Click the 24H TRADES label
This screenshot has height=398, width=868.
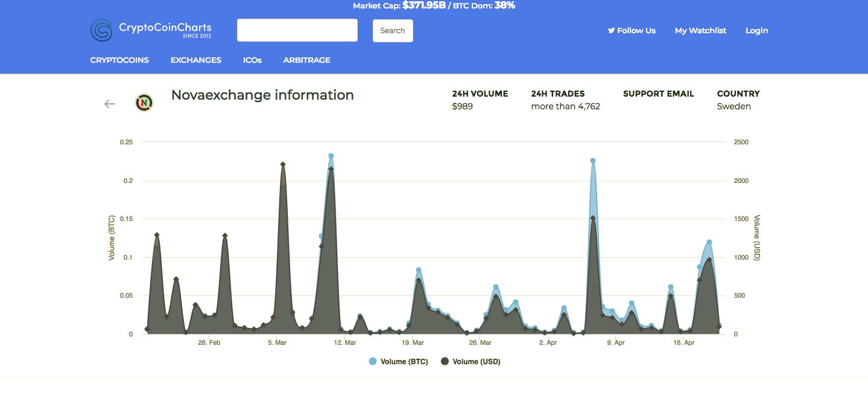[x=558, y=94]
